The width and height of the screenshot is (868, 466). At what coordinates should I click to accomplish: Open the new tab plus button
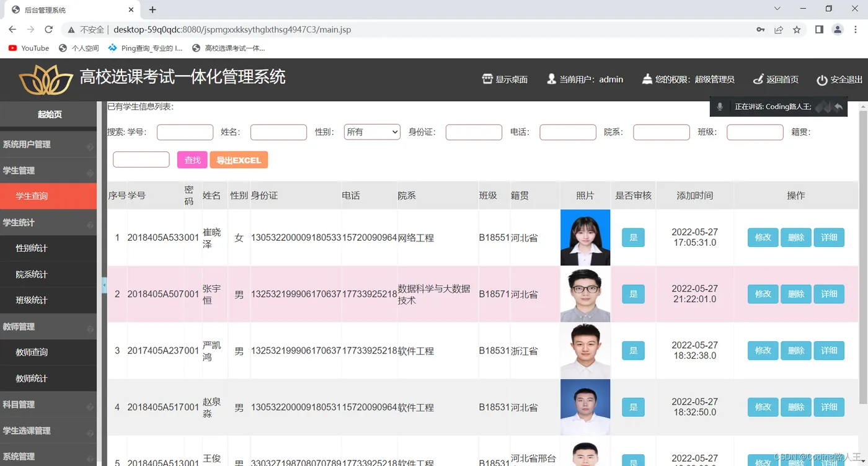click(x=153, y=9)
